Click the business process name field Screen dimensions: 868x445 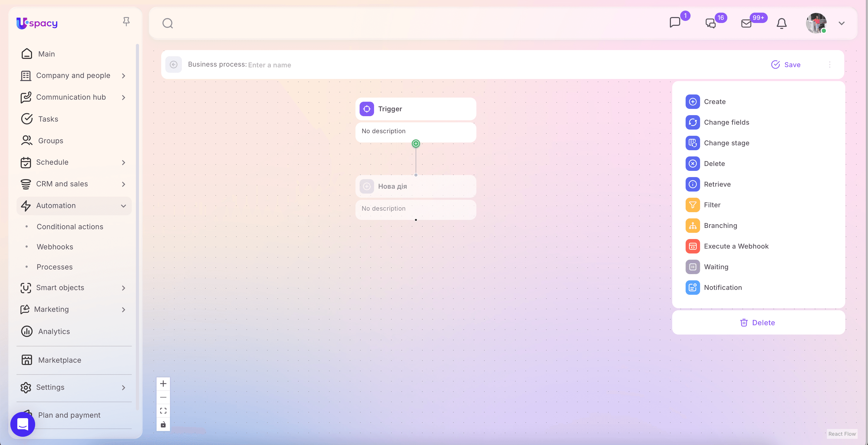tap(269, 65)
